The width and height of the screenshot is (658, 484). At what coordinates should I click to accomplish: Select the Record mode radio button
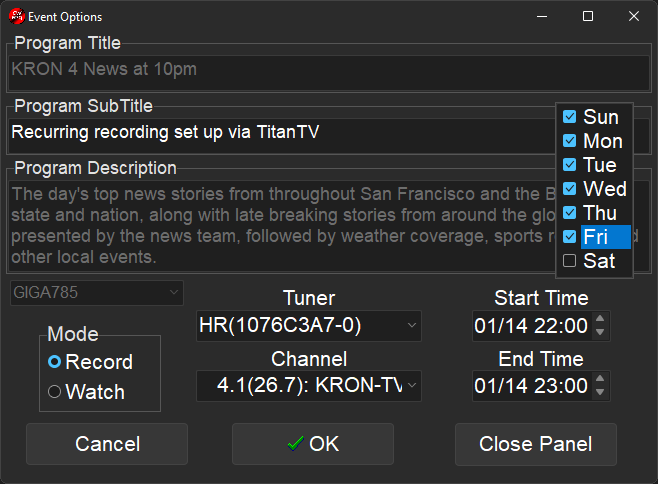tap(55, 362)
